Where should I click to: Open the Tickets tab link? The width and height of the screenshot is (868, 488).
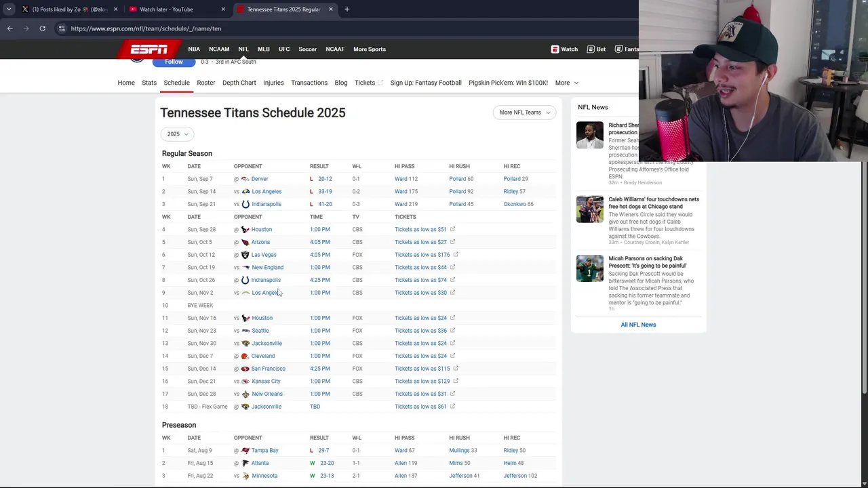pos(365,83)
